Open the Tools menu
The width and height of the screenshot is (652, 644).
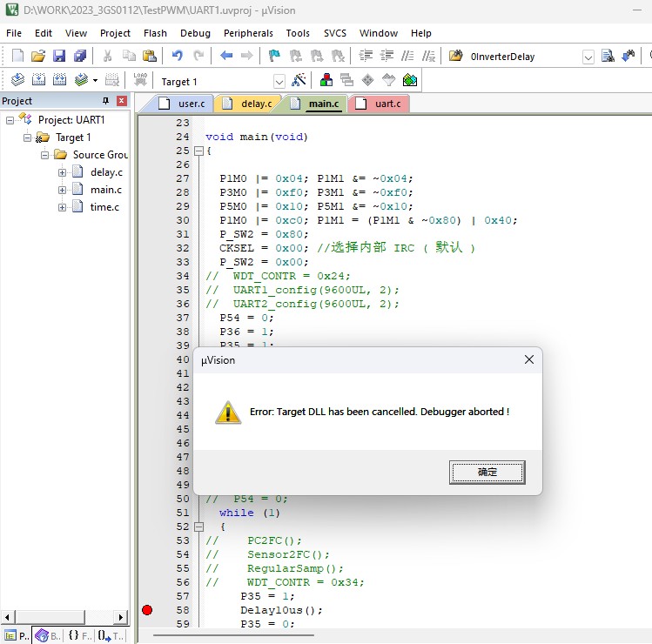pyautogui.click(x=298, y=33)
